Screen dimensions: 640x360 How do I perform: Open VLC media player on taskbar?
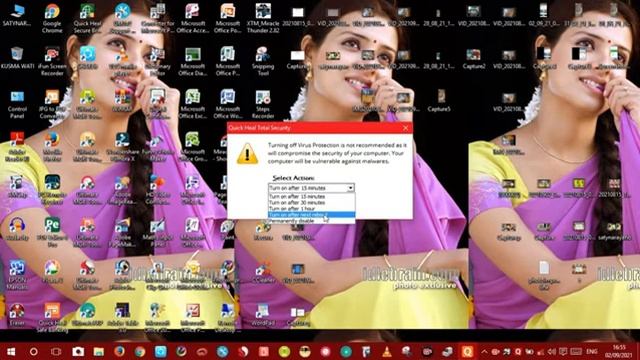tap(387, 351)
